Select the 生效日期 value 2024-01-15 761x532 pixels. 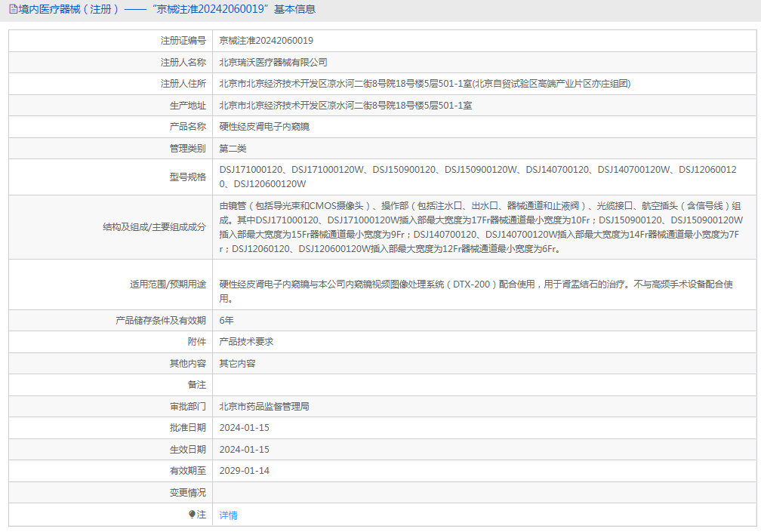tap(244, 450)
